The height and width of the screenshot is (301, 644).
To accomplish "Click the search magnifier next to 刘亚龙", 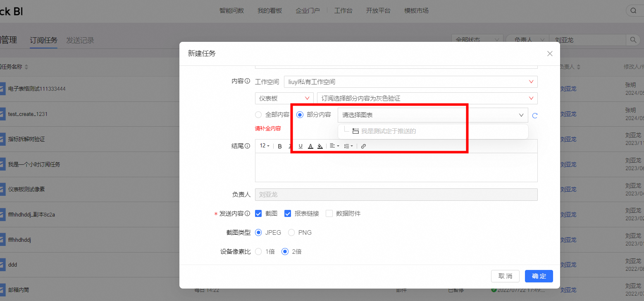I will [x=633, y=40].
